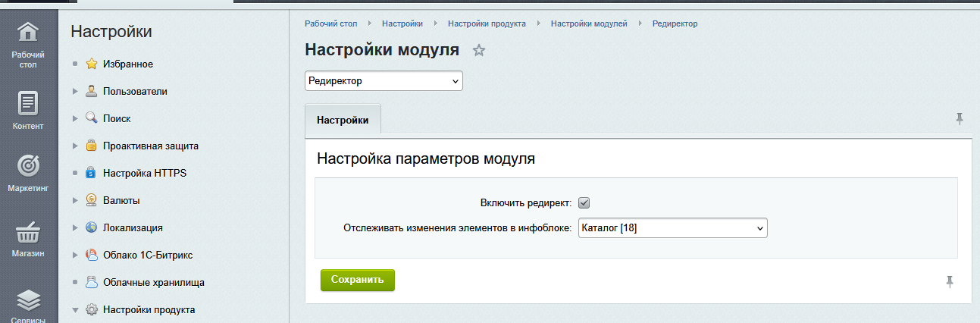This screenshot has width=980, height=323.
Task: Click the Поиск magnifier icon
Action: [x=91, y=118]
